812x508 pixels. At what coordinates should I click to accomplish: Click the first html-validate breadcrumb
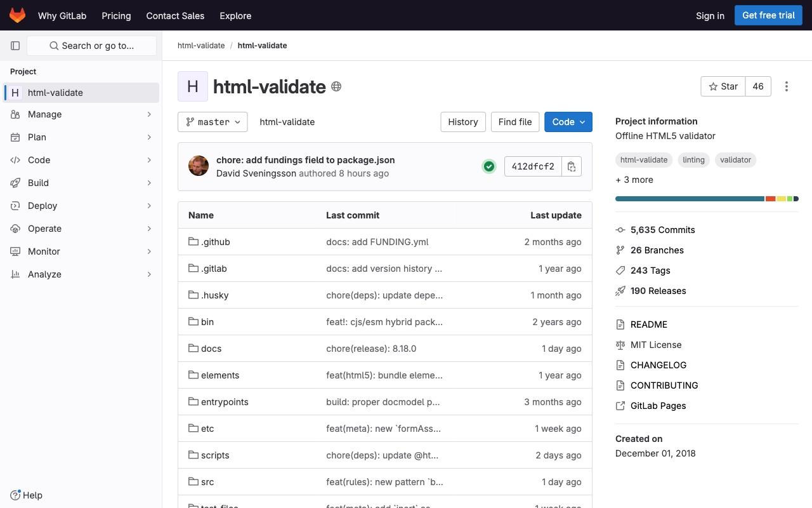pos(201,46)
